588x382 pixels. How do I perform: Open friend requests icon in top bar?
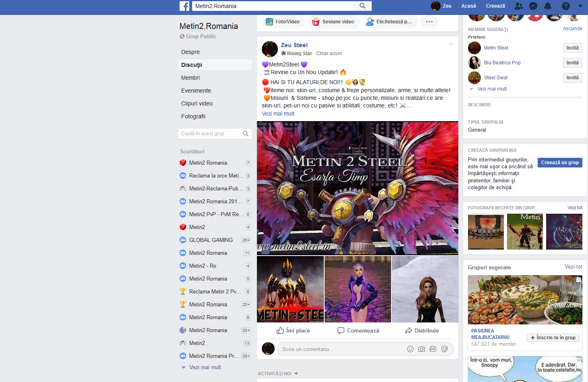click(519, 6)
